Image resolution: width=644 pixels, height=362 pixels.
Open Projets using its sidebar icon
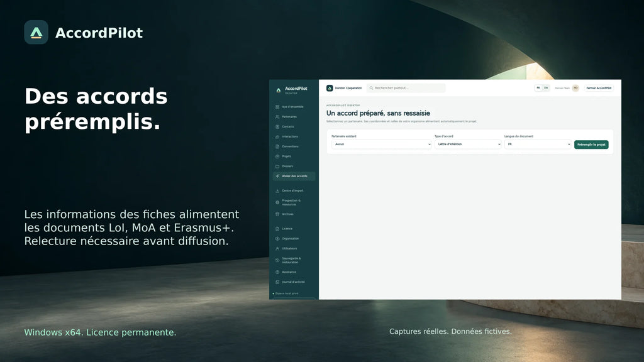coord(277,156)
